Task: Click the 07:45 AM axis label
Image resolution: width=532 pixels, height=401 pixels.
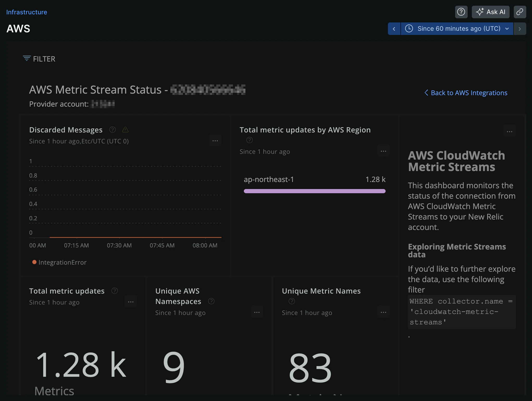Action: [x=162, y=245]
